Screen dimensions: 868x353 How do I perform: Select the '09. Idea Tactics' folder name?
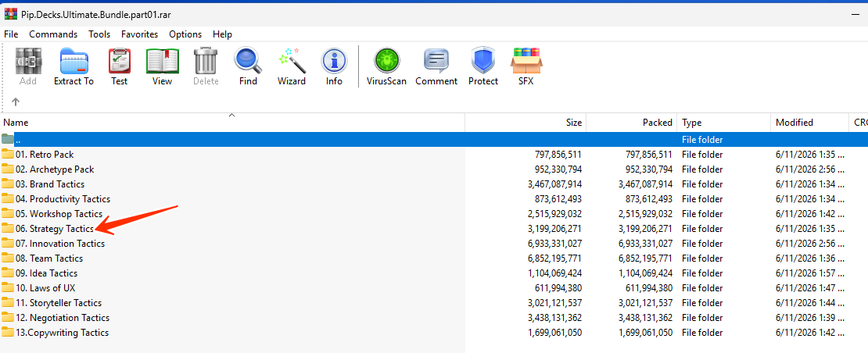coord(46,273)
